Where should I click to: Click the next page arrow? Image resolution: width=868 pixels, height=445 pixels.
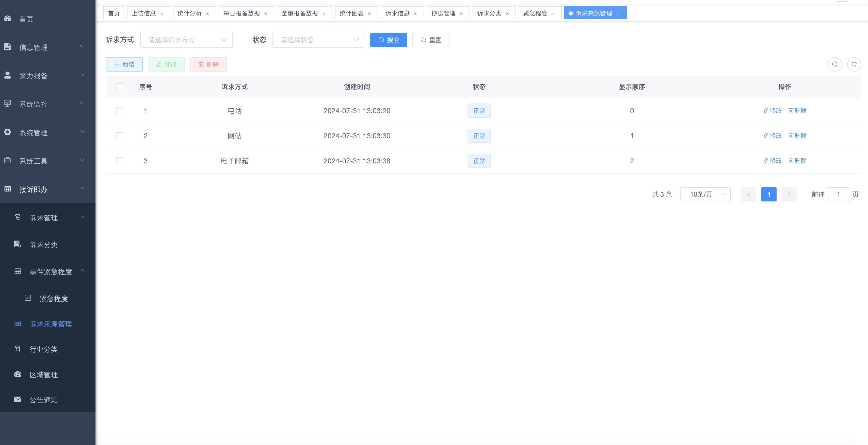point(789,194)
